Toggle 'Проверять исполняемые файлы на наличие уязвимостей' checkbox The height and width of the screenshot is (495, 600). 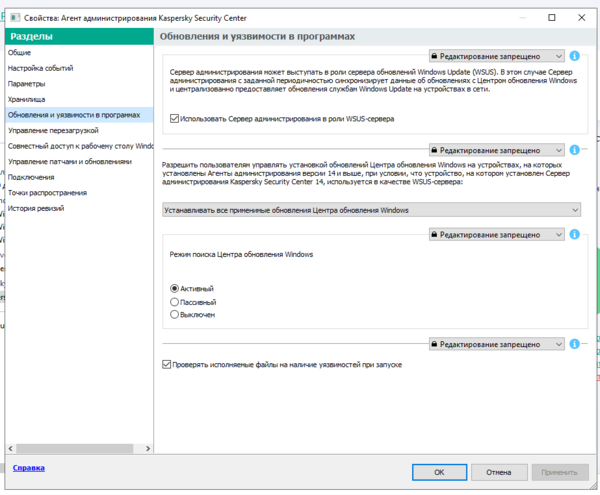(166, 365)
